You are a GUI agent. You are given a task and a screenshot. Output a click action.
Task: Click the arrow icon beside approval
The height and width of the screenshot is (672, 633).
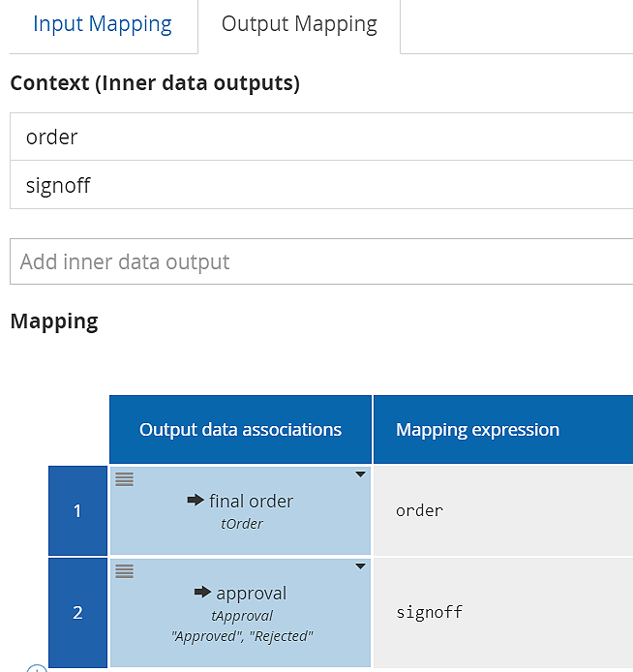[202, 593]
